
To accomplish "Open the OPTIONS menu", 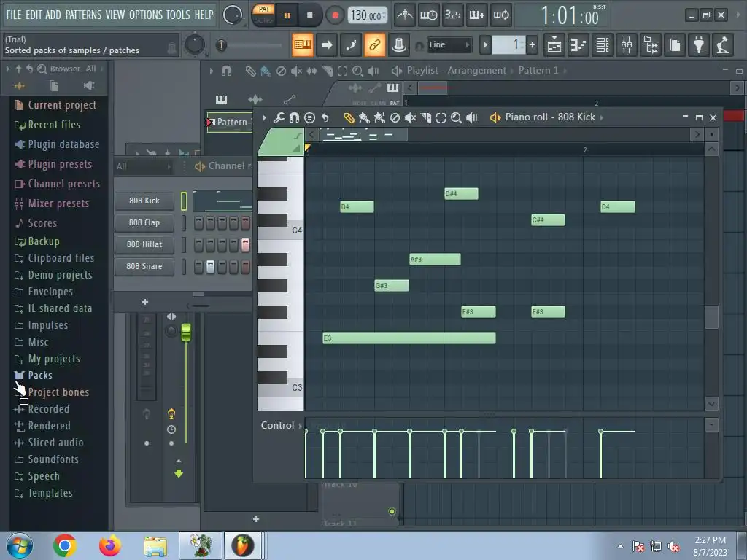I will 146,15.
